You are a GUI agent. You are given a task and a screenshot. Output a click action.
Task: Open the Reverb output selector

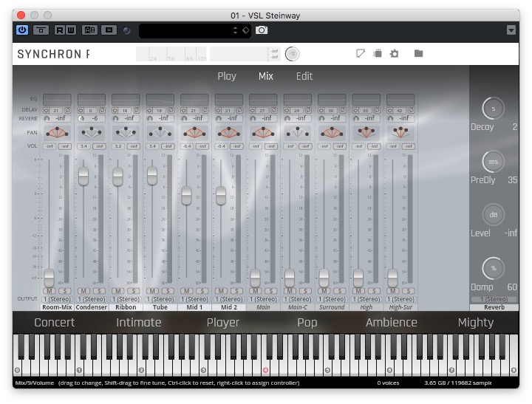coord(494,299)
